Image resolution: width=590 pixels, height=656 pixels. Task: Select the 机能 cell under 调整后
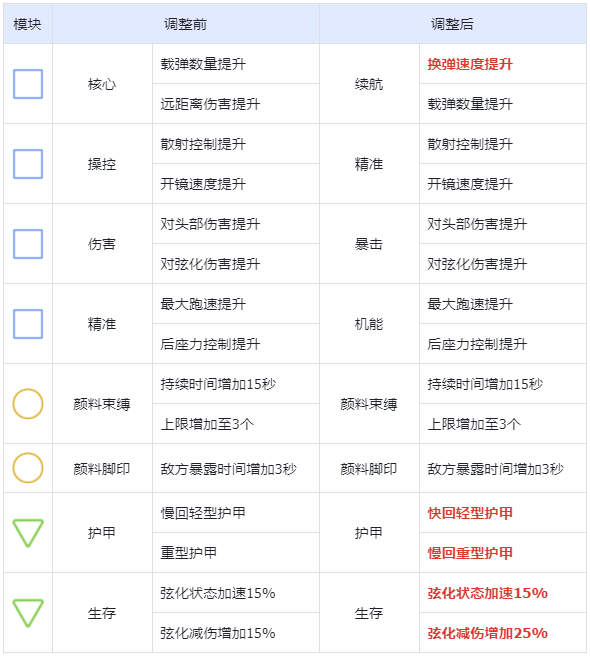(x=369, y=324)
